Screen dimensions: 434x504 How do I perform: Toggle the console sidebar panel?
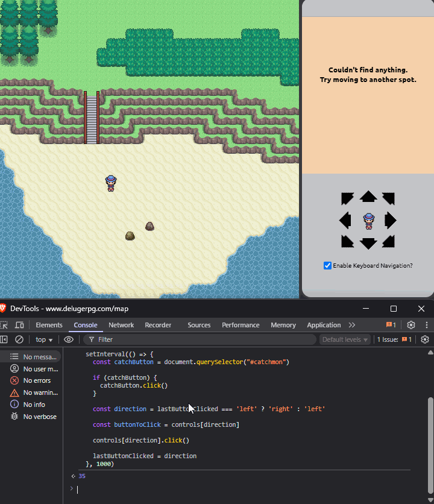4,339
